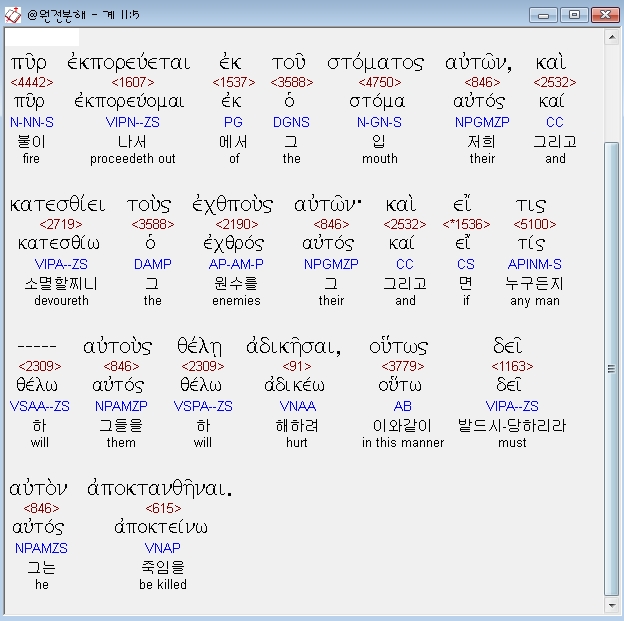Click Strong's number <2190>
Screen dimensions: 624x621
tap(236, 225)
